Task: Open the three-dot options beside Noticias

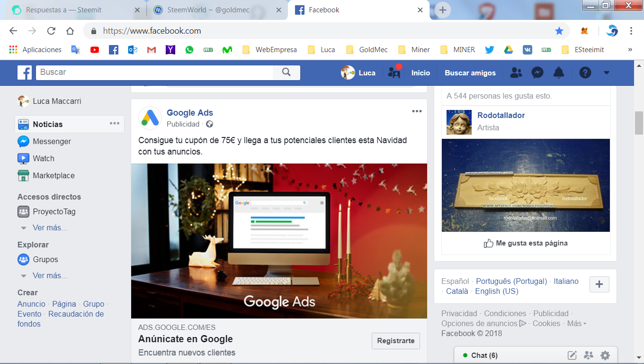Action: [115, 123]
